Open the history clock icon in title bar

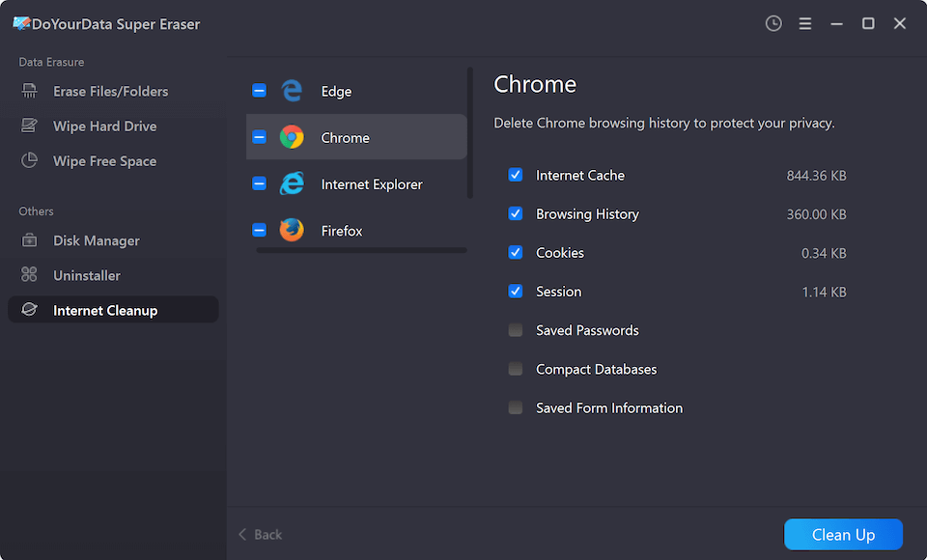[x=773, y=24]
